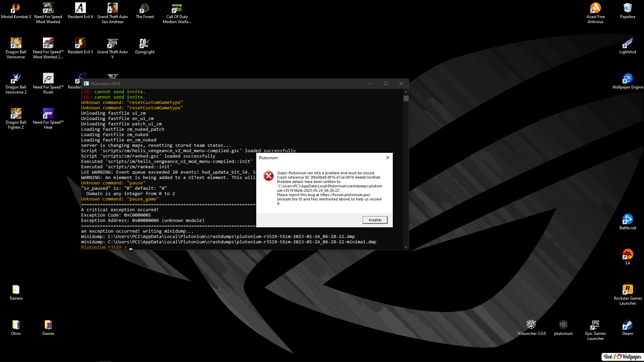
Task: Click the 'A critical exception occured!' console line
Action: 120,210
